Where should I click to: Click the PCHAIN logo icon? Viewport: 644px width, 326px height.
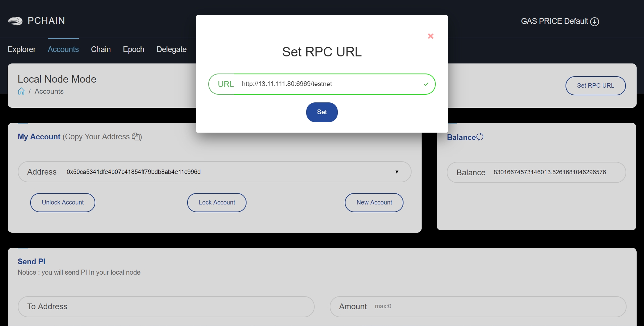coord(15,21)
